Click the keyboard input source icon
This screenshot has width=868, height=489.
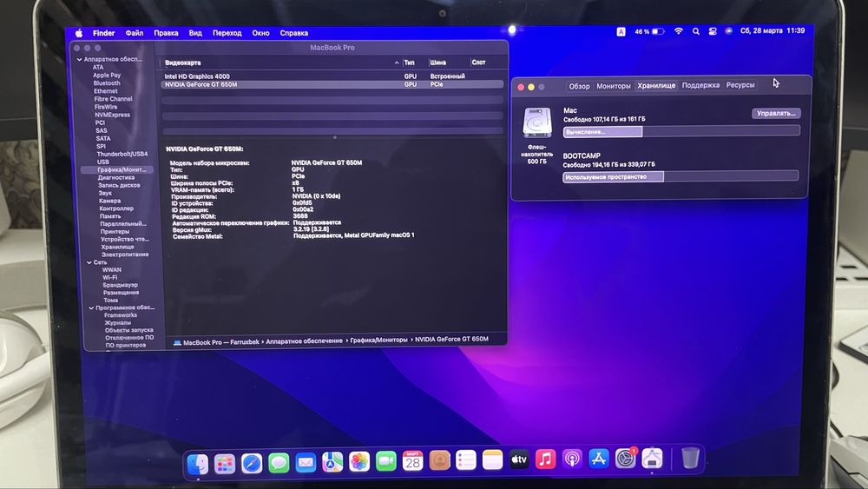pyautogui.click(x=621, y=32)
